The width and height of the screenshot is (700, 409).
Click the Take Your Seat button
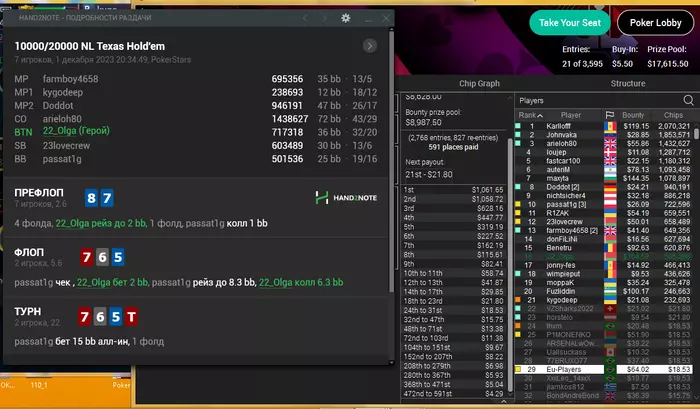click(569, 23)
